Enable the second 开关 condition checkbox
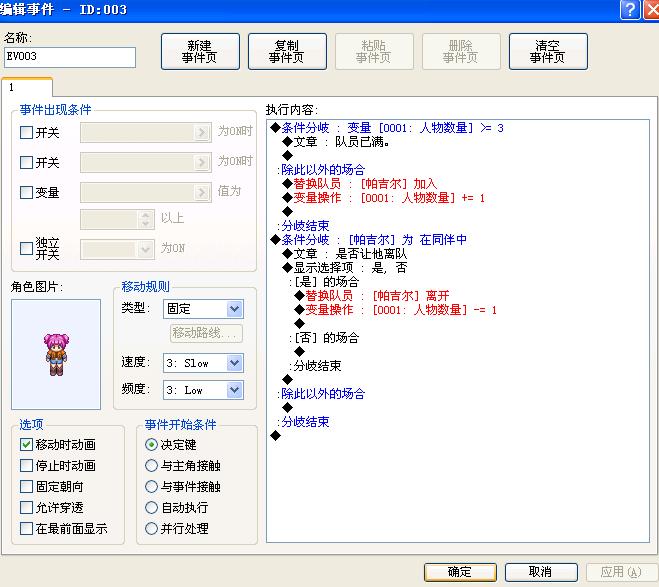Viewport: 659px width, 587px height. 26,162
